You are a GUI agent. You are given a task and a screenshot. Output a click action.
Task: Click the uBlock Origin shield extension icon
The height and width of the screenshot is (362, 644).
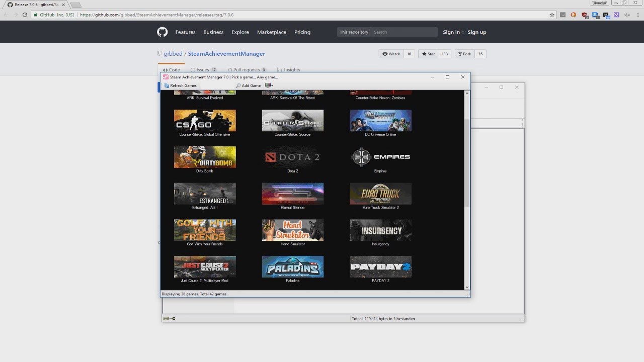coord(584,15)
